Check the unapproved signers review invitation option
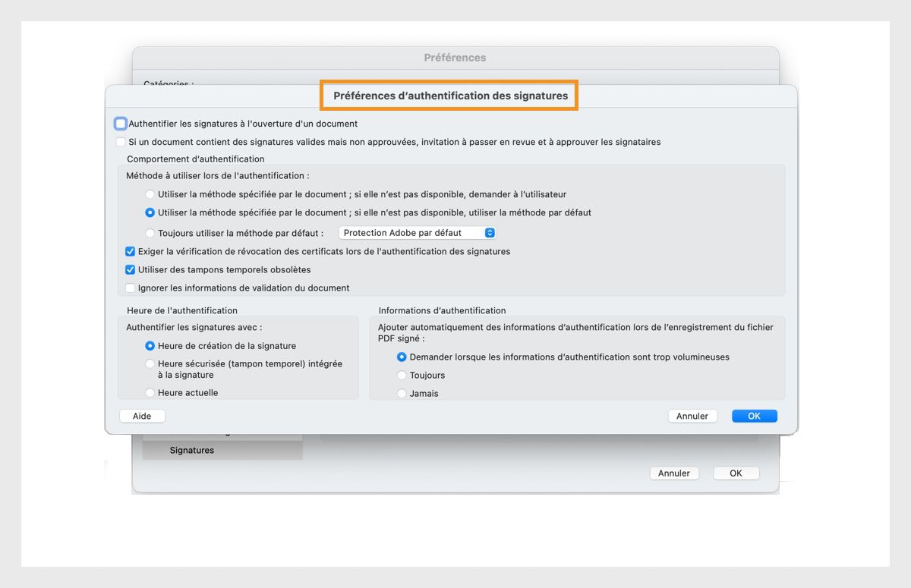Viewport: 911px width, 588px height. [120, 142]
